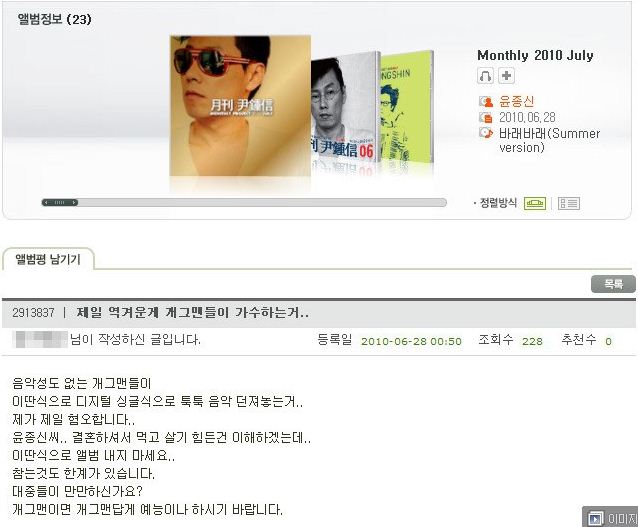Click left arrow on album scrollbar

click(x=46, y=202)
